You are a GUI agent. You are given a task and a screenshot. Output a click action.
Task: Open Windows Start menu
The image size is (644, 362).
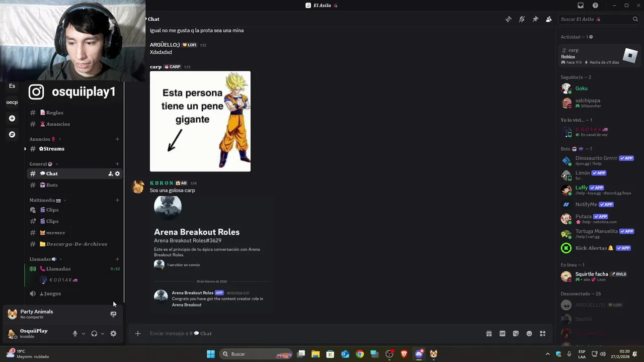[211, 354]
